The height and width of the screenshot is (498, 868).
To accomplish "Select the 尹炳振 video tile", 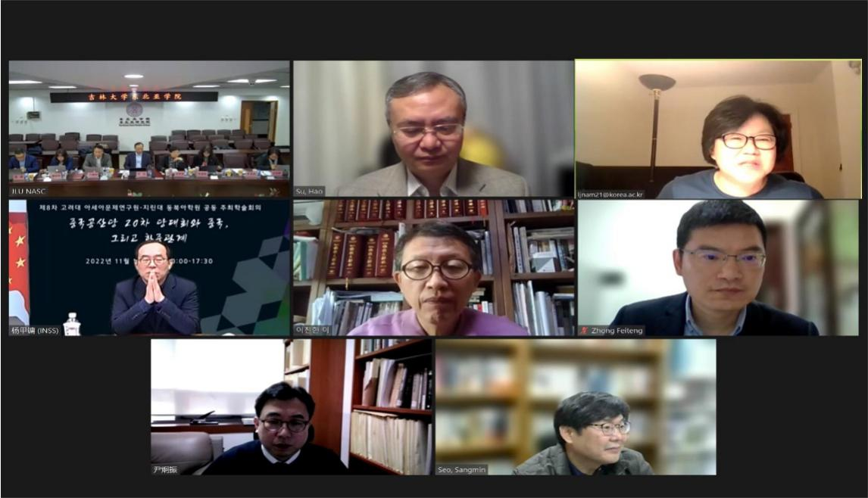I will 291,406.
